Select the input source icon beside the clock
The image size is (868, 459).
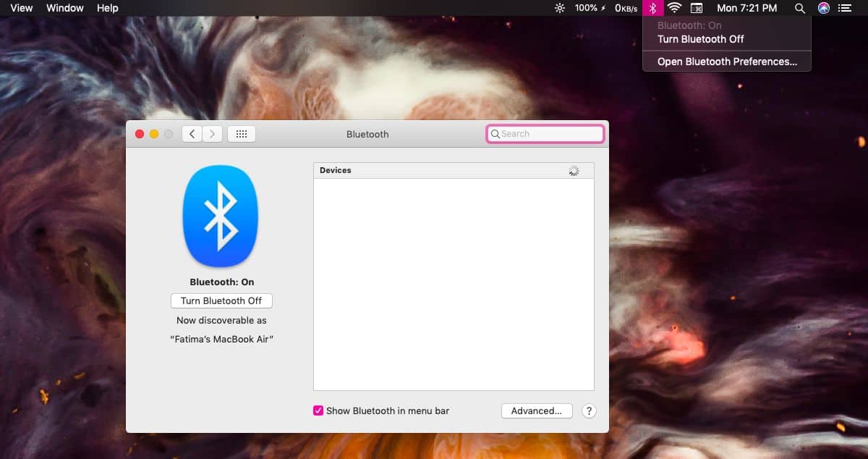(697, 8)
